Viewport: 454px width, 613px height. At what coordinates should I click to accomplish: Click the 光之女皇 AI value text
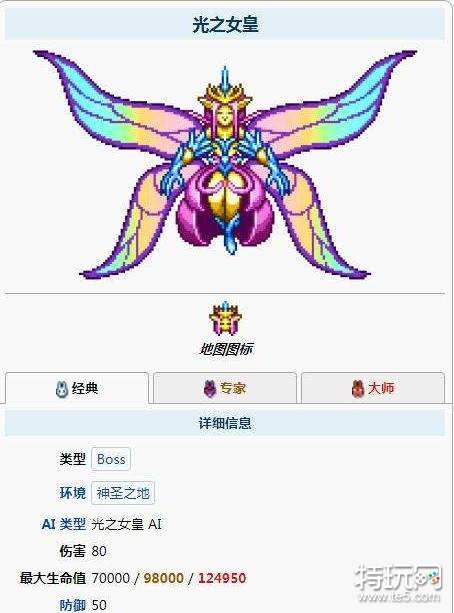pyautogui.click(x=126, y=524)
